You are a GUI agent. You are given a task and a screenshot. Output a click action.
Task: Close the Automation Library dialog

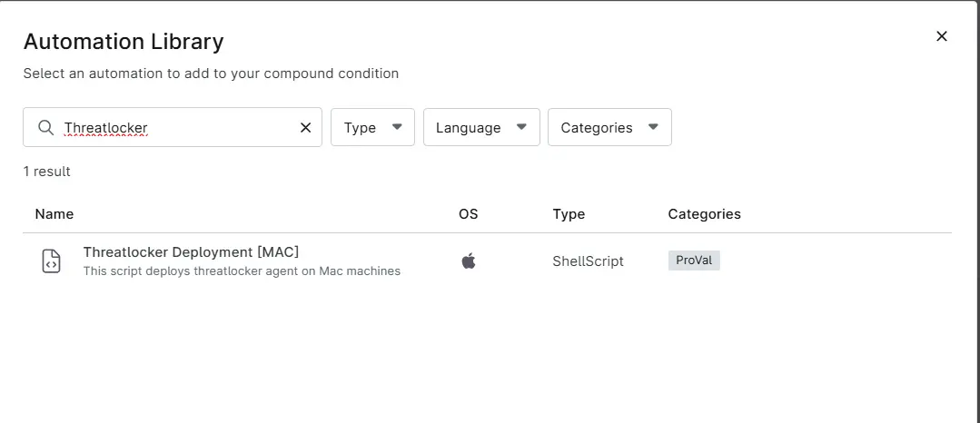coord(941,36)
